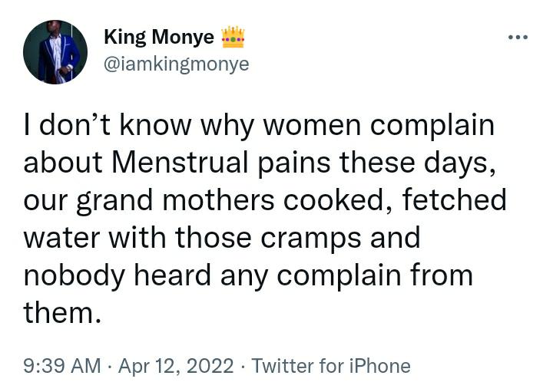Click the 9:39 AM timestamp
The image size is (553, 392).
coord(62,366)
